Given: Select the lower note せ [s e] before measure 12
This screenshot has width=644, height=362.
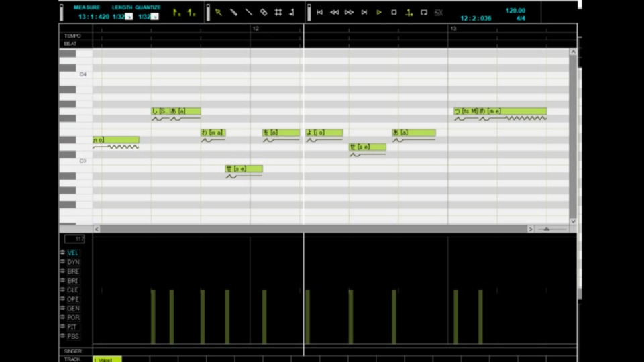Looking at the screenshot, I should coord(244,169).
